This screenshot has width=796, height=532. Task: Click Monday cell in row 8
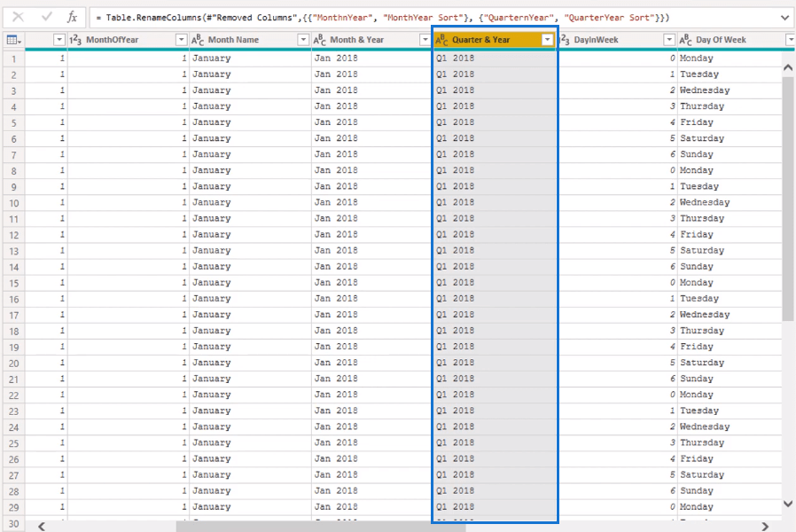[730, 170]
